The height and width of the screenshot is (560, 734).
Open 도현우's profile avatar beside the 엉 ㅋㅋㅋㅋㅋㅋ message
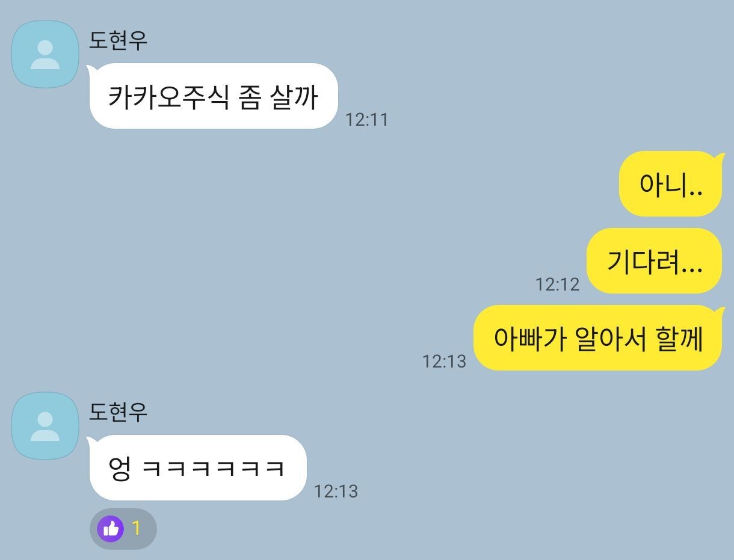point(45,426)
